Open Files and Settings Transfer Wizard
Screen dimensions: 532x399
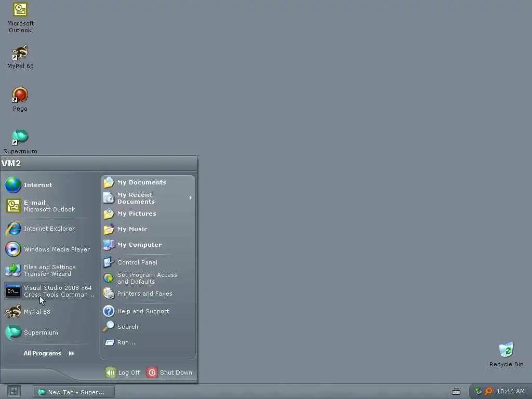(50, 270)
